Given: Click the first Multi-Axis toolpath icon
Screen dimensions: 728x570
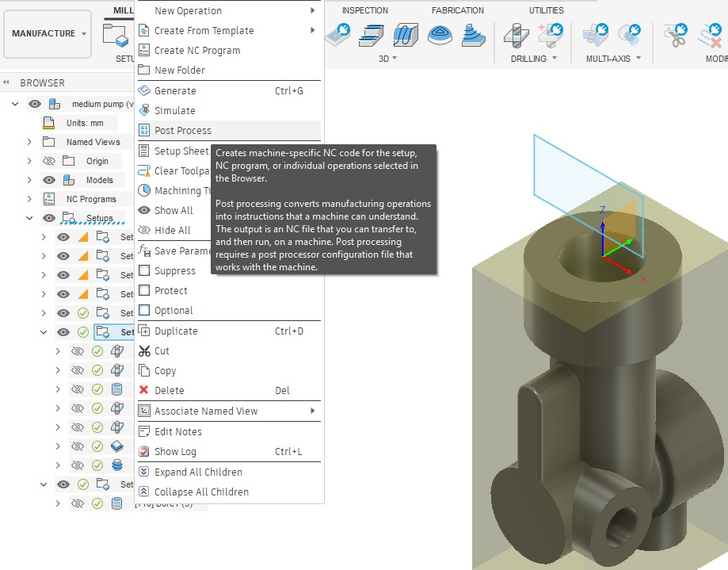Looking at the screenshot, I should (x=594, y=35).
